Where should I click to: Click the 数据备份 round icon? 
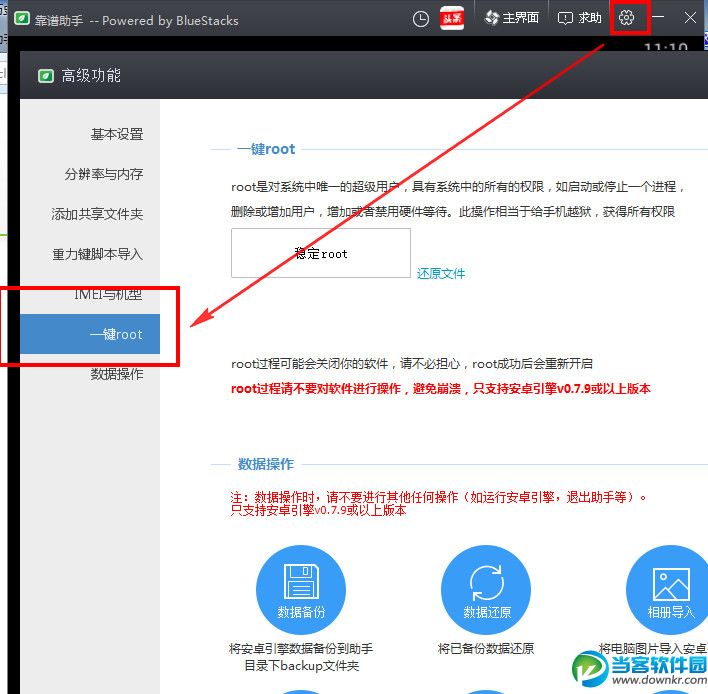click(301, 590)
